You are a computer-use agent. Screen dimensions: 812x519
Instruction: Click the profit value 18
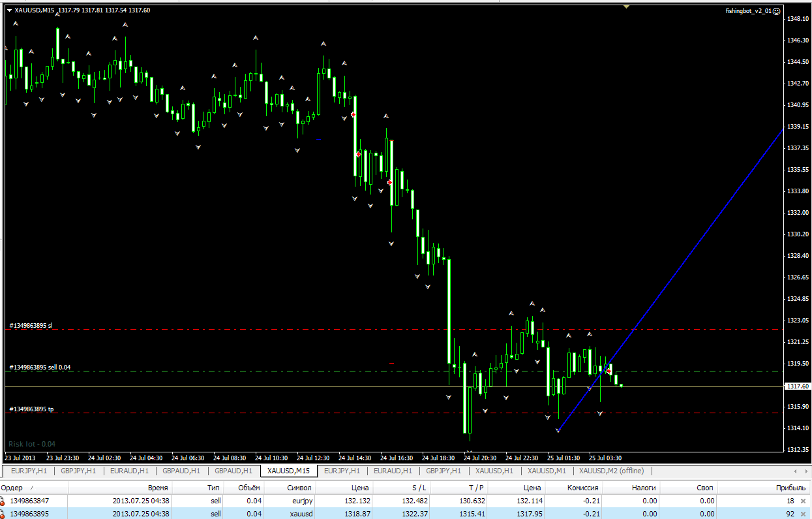(790, 501)
